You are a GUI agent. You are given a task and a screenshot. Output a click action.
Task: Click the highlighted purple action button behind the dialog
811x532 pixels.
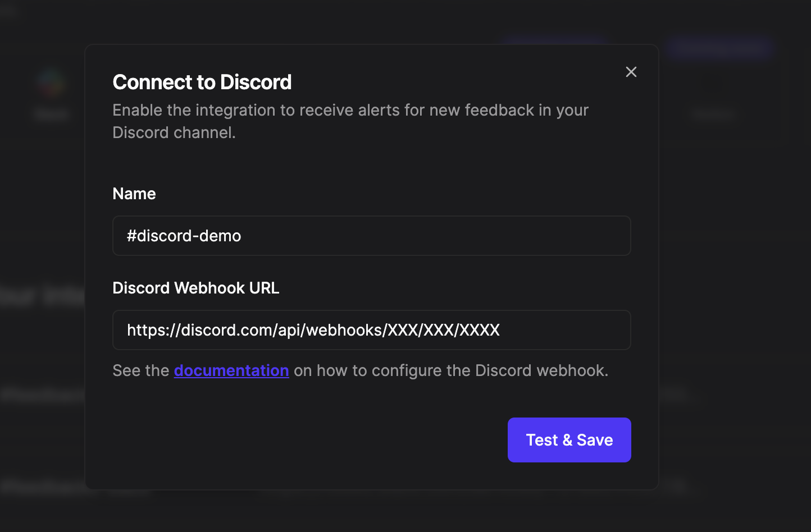pos(721,49)
